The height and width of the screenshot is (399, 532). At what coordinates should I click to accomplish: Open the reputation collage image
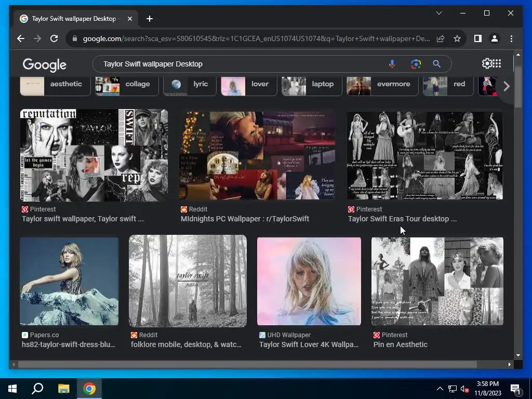94,155
